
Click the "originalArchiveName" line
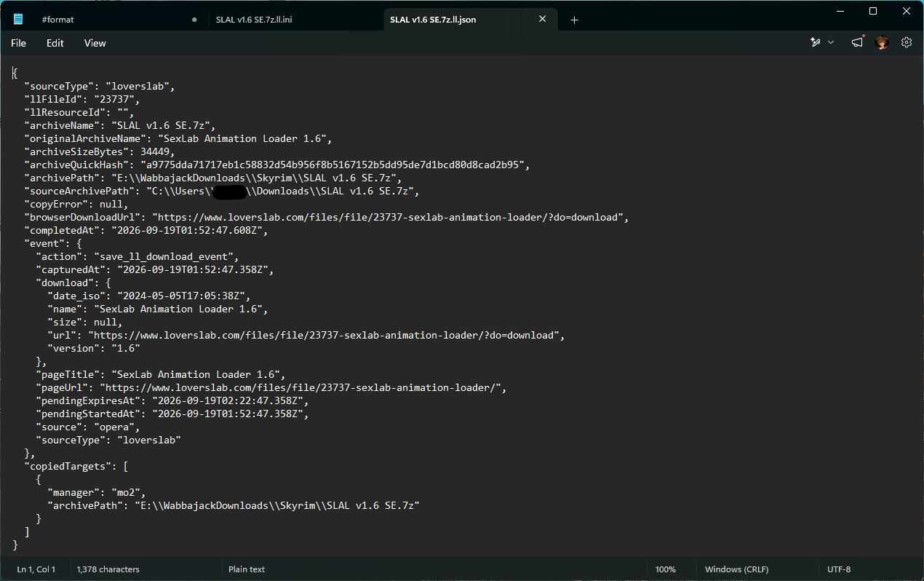[x=178, y=138]
